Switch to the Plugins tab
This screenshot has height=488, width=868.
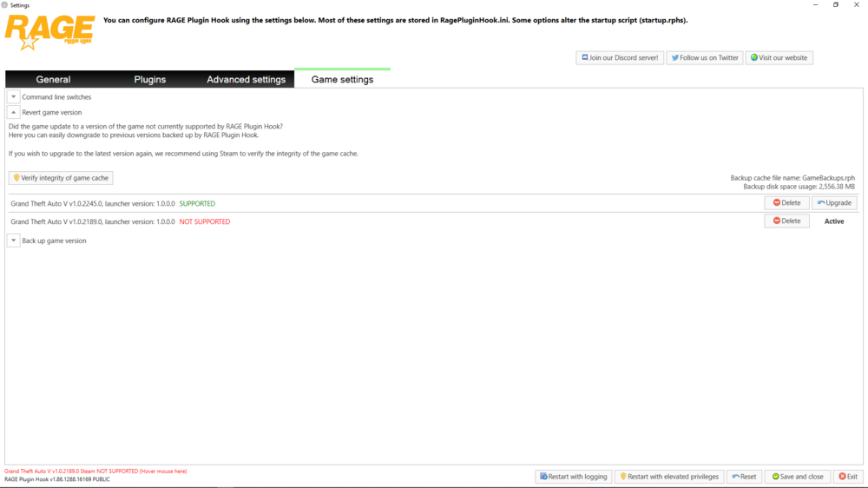pyautogui.click(x=149, y=79)
